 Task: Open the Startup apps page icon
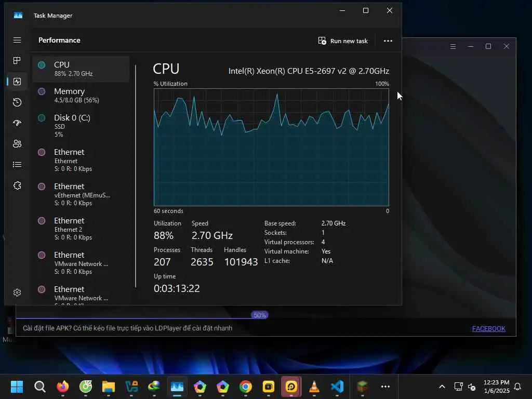(17, 123)
